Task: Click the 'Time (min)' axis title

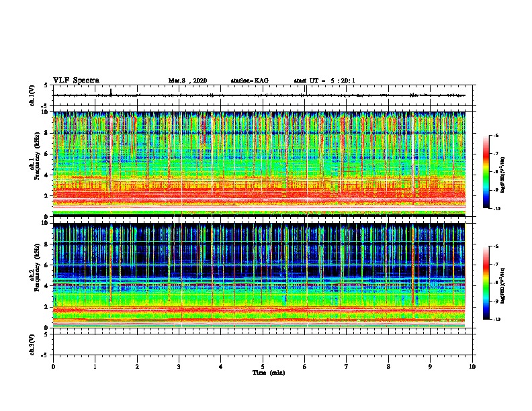Action: click(x=269, y=373)
